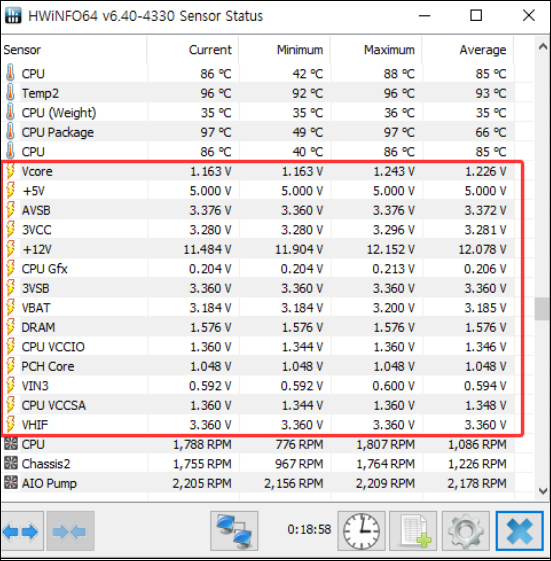Click the 97 °C CPU Package current value
Viewport: 551px width, 561px height.
(x=215, y=132)
